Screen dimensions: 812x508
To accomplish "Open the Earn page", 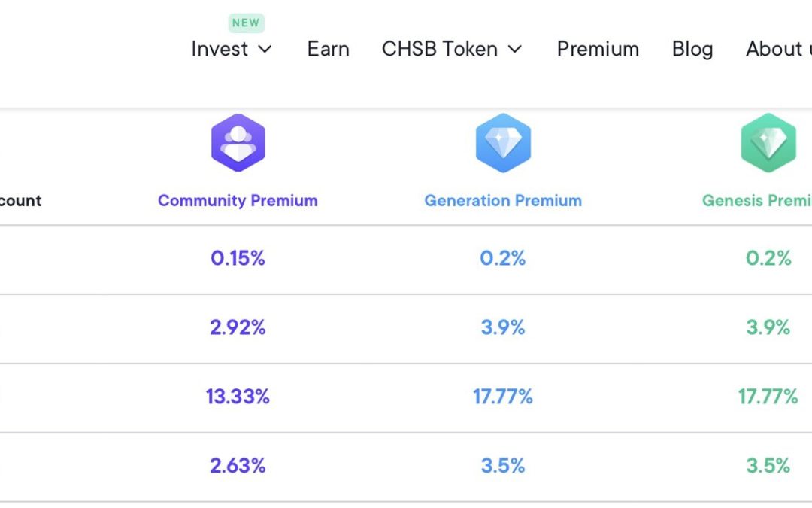I will tap(329, 49).
